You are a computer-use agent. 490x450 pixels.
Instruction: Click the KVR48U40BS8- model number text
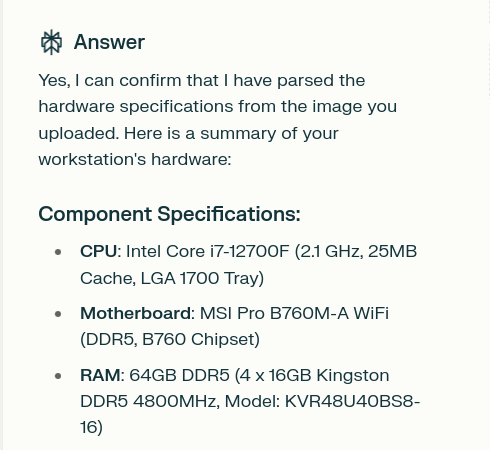coord(352,401)
